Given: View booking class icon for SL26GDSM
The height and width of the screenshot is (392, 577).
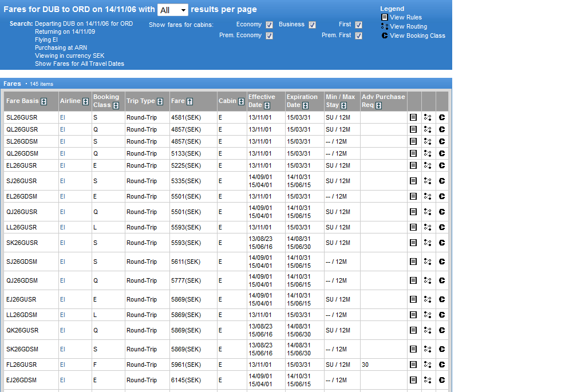Looking at the screenshot, I should 442,141.
